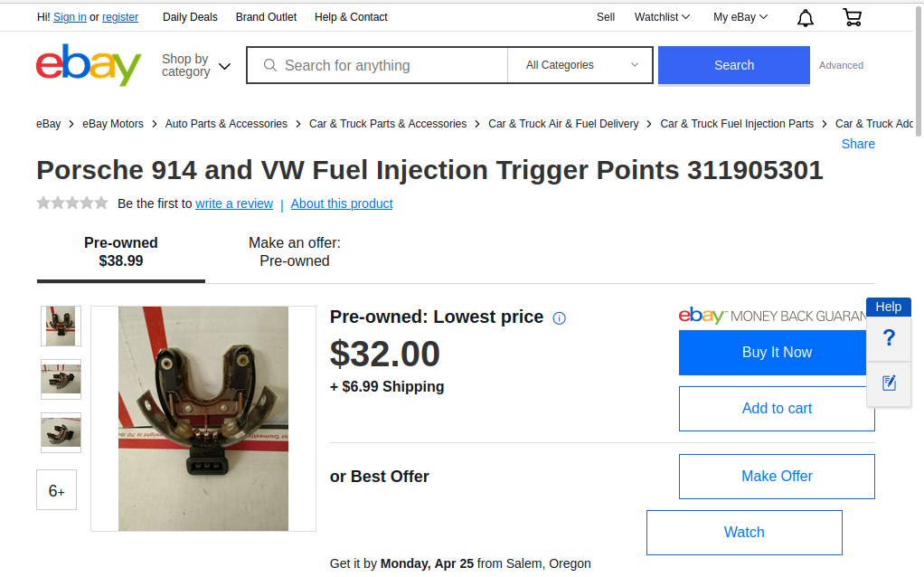Show more photos with 6+ thumbnail

click(x=57, y=490)
